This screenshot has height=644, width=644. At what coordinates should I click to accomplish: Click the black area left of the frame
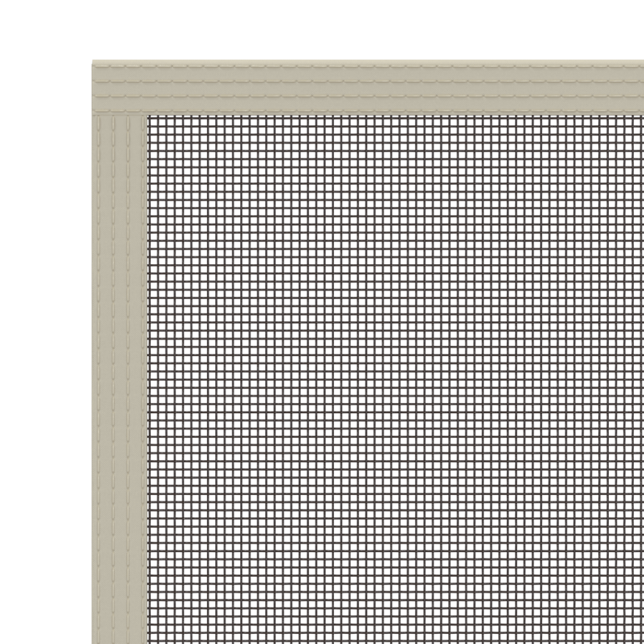45,377
